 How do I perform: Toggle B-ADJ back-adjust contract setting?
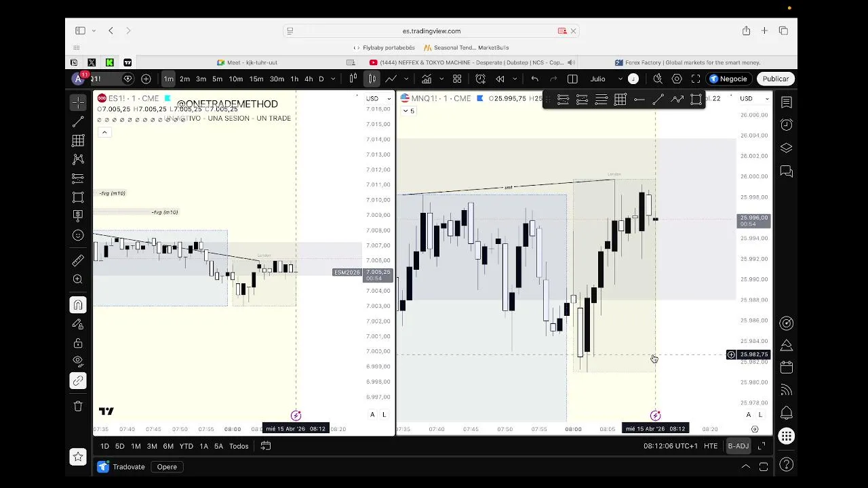(738, 447)
